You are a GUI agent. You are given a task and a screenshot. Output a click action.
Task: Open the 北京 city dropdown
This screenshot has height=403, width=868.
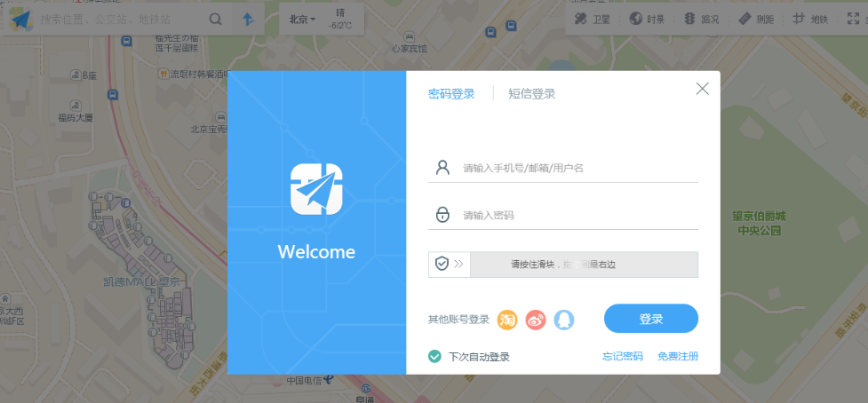coord(302,20)
